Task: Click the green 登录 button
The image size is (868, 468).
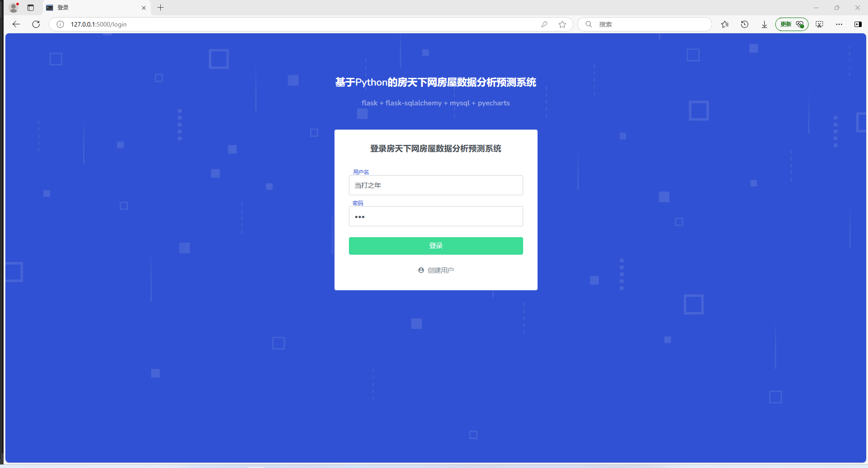Action: click(436, 246)
